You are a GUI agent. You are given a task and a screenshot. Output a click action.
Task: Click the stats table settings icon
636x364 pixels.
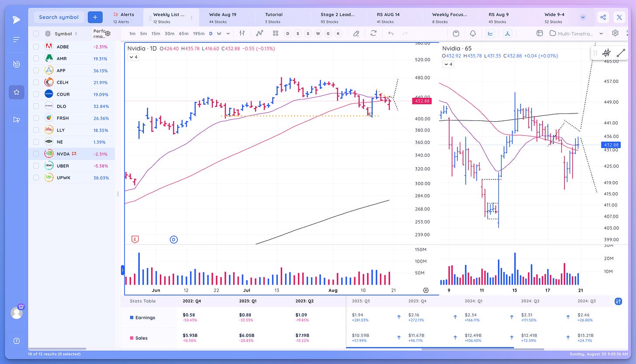(618, 301)
